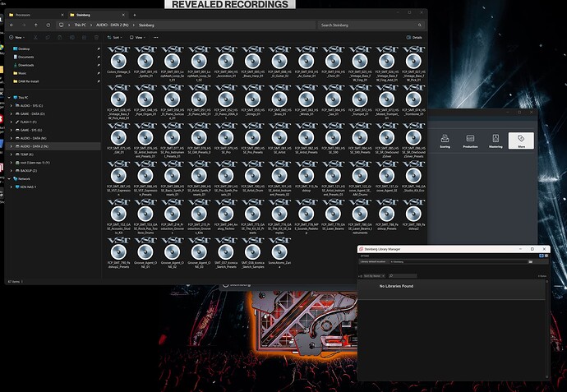Expand the AUDIO - SYS (C:) drive node
Image resolution: width=567 pixels, height=392 pixels.
pyautogui.click(x=12, y=105)
